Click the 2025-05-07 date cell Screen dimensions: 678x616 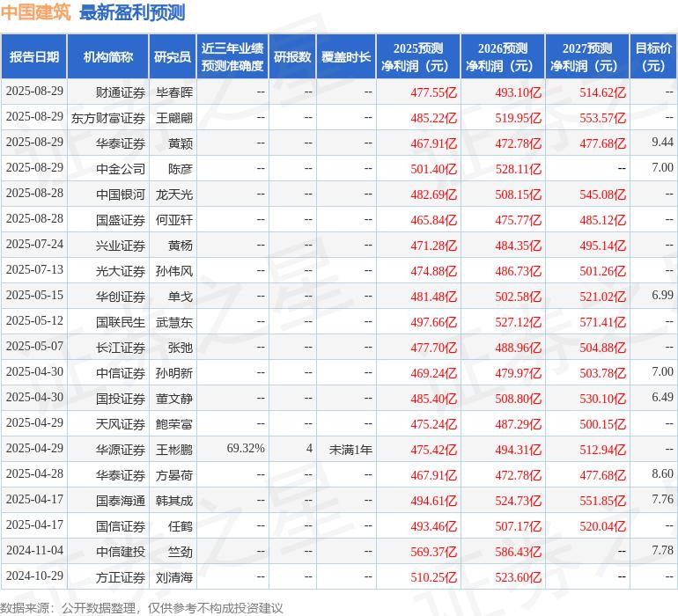[x=34, y=346]
